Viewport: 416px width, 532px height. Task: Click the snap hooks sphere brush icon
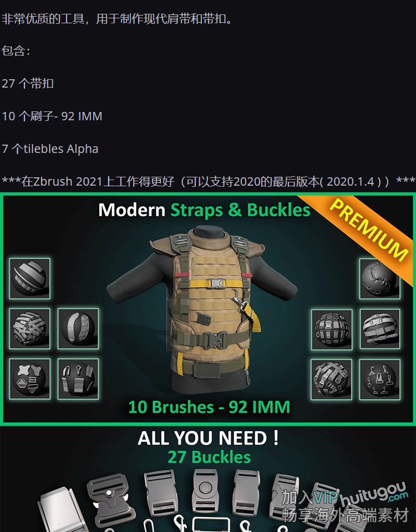tap(380, 380)
